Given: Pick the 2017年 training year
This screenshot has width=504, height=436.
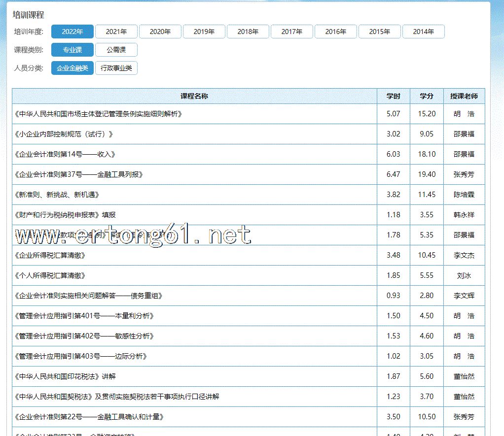Looking at the screenshot, I should [x=291, y=32].
